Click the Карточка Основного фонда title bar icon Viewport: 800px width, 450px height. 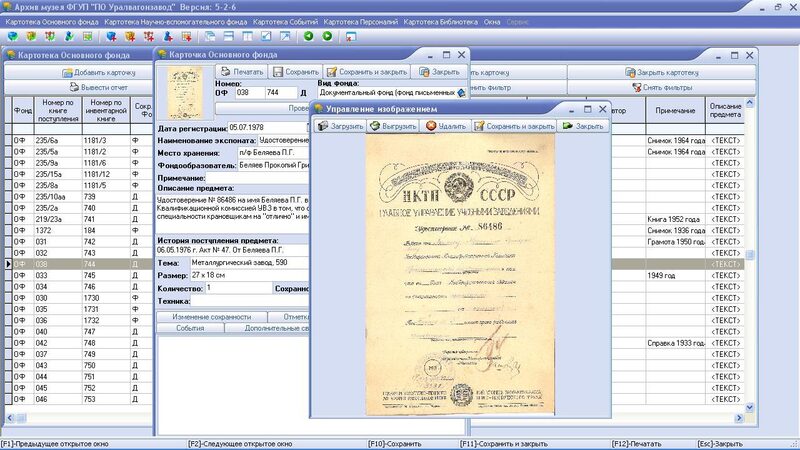(x=162, y=54)
